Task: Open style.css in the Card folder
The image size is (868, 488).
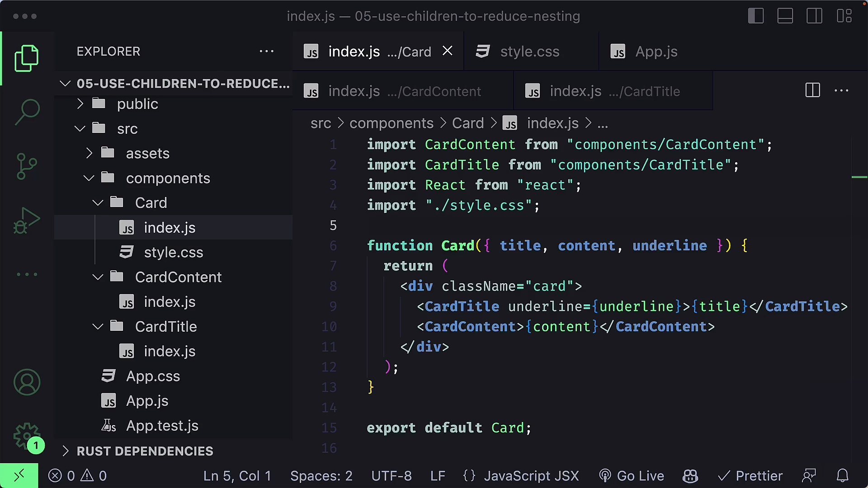Action: pyautogui.click(x=174, y=252)
